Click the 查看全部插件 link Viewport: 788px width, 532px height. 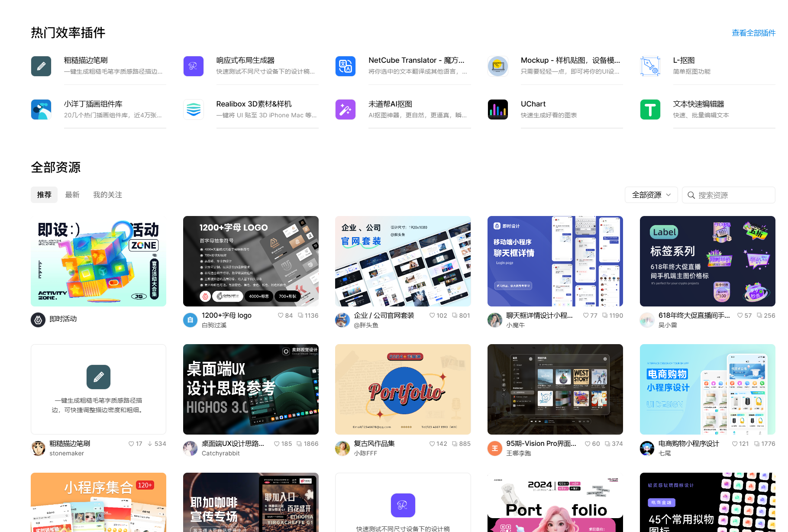pos(753,33)
